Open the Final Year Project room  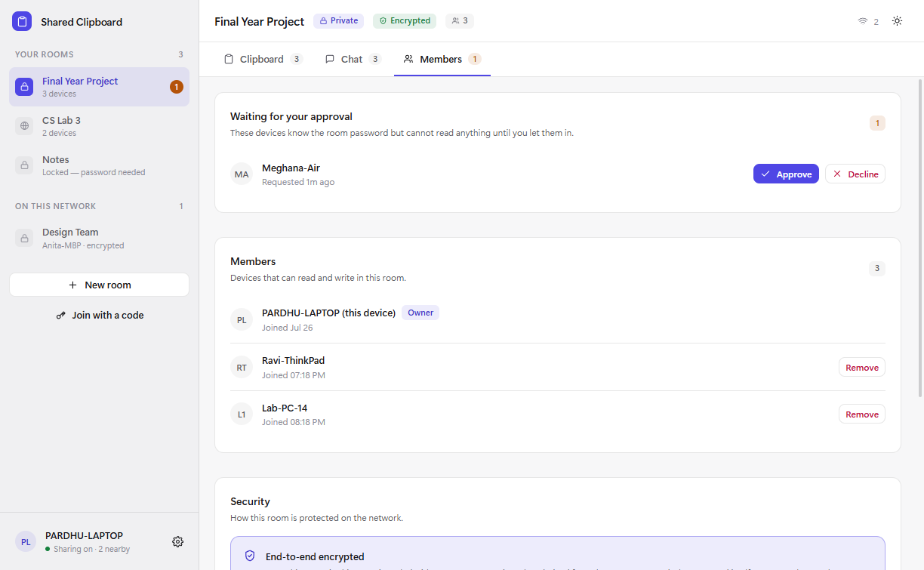pyautogui.click(x=99, y=87)
